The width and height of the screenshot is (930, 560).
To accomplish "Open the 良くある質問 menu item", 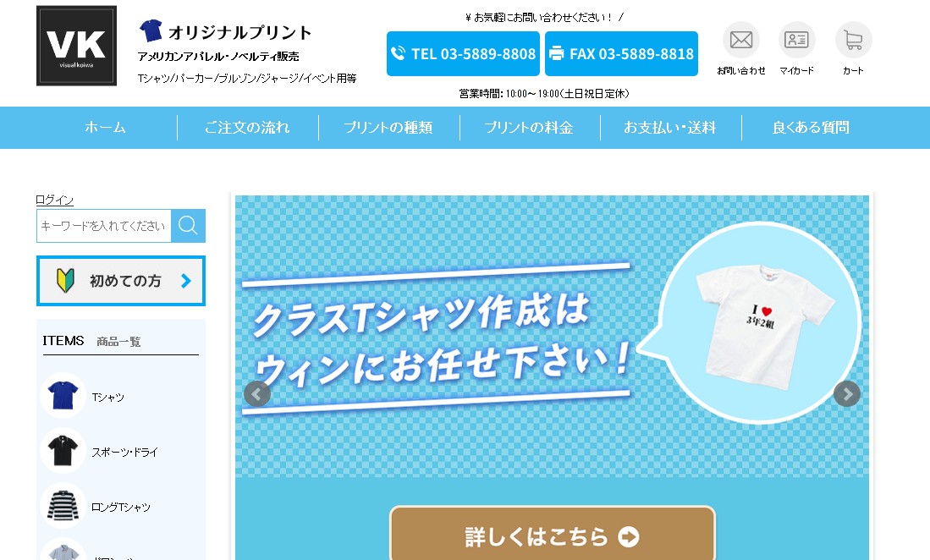I will tap(811, 128).
